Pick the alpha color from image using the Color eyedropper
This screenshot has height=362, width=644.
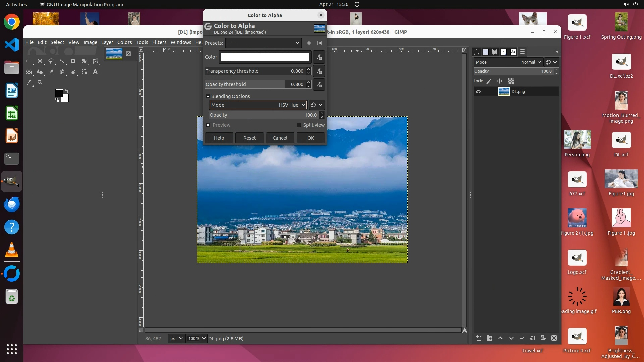[x=319, y=57]
